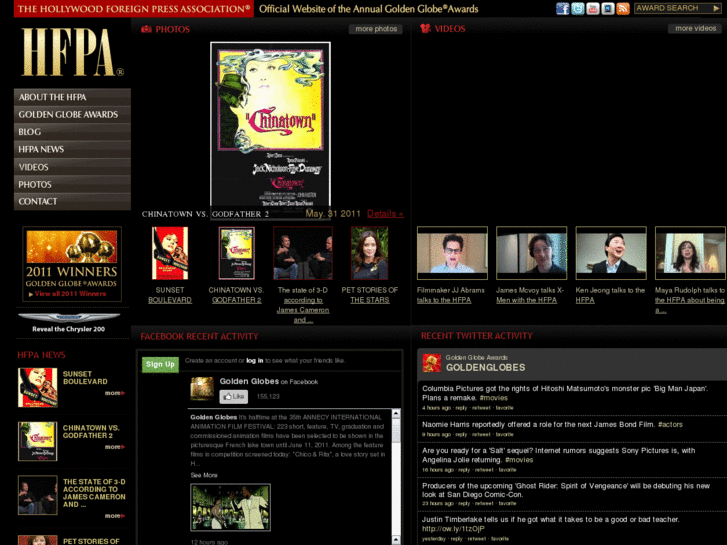Open Golden Globe Awards menu item
Viewport: 727px width, 545px height.
coord(72,115)
